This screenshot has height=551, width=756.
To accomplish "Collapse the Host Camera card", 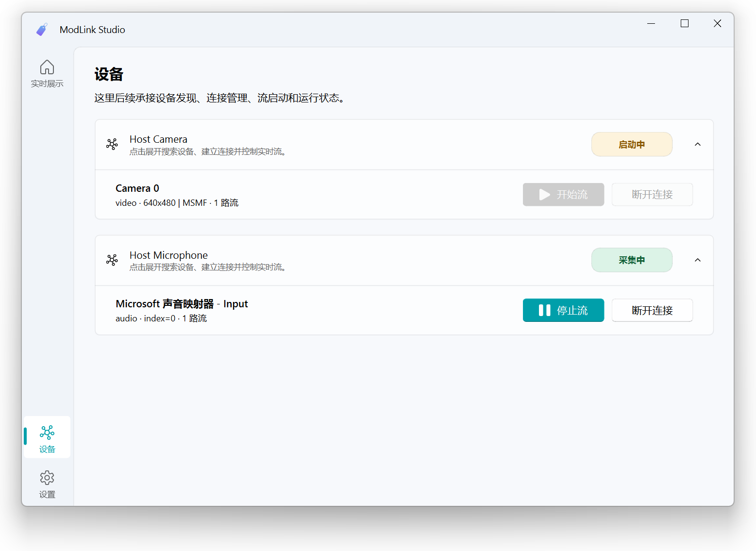I will tap(698, 144).
